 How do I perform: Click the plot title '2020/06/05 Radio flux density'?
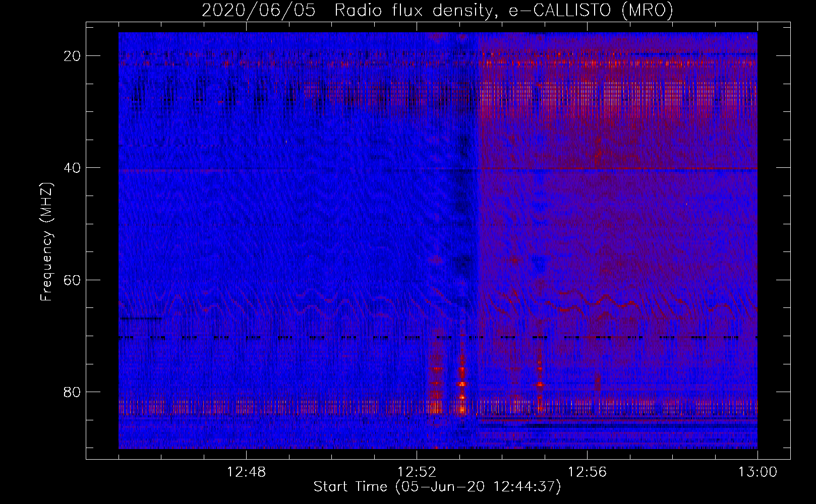point(437,10)
